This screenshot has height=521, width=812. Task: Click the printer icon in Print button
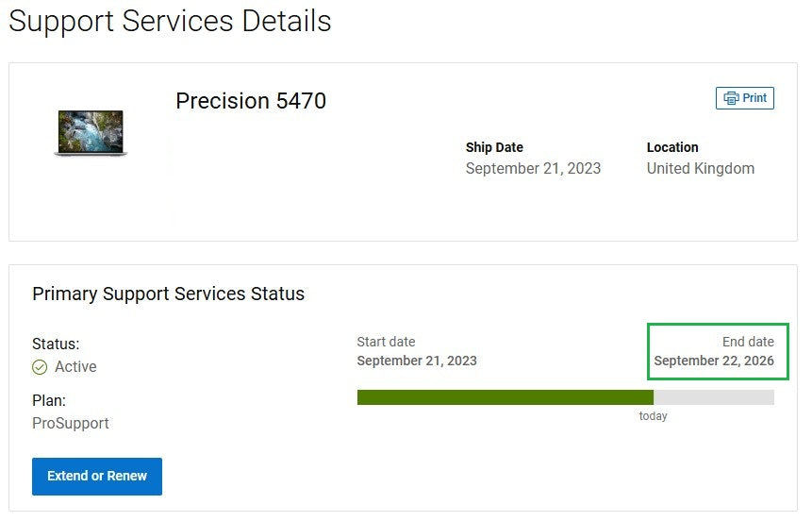click(731, 98)
